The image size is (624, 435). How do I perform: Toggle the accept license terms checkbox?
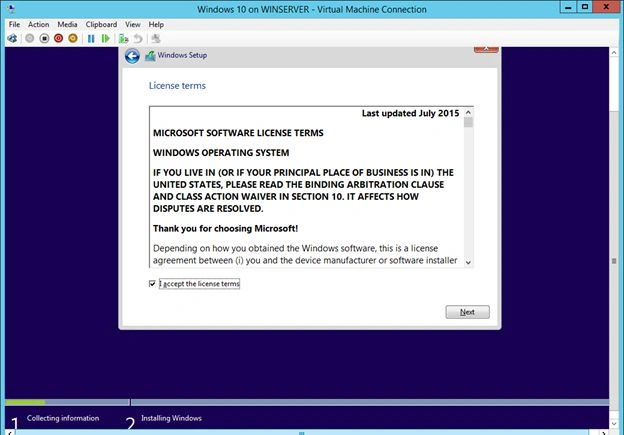click(x=152, y=284)
